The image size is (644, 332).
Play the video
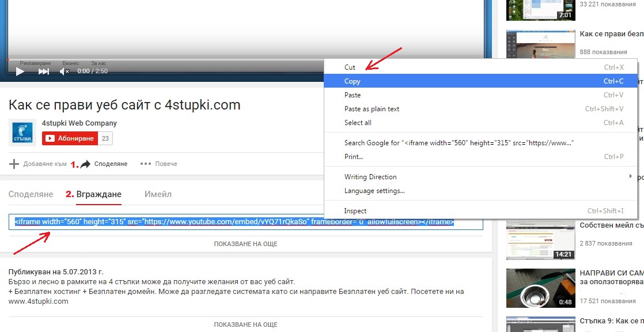coord(20,71)
